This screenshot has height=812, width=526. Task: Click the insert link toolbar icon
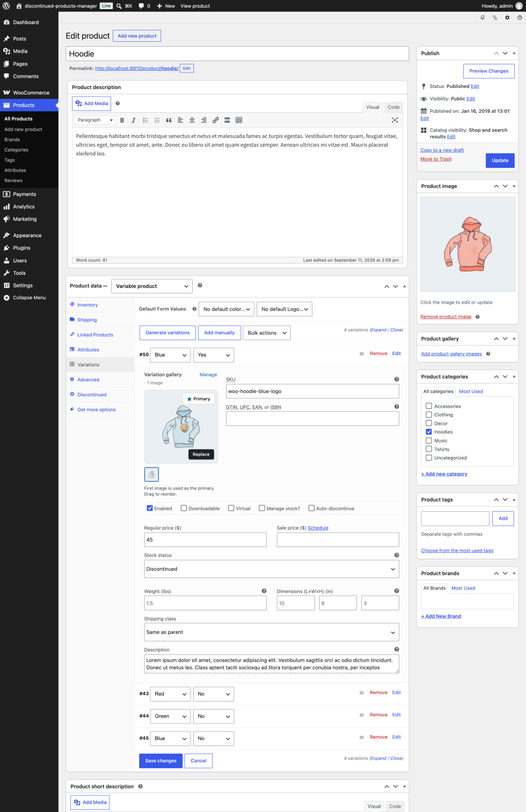[x=215, y=120]
